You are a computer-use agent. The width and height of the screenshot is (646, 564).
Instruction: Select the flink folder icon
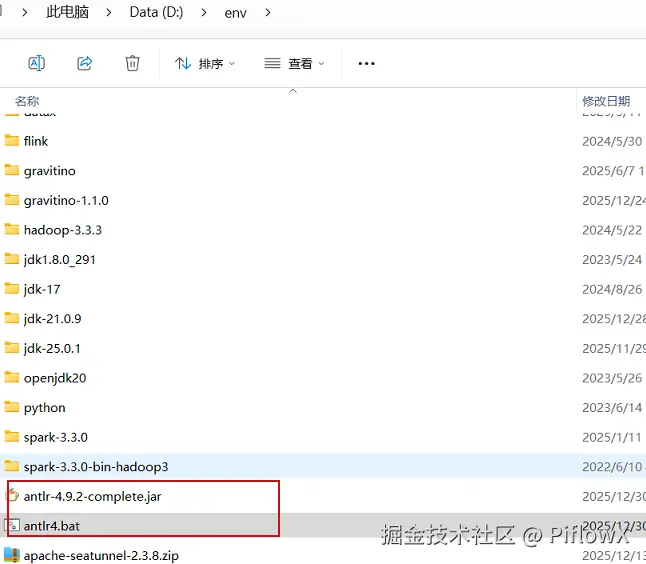(12, 140)
